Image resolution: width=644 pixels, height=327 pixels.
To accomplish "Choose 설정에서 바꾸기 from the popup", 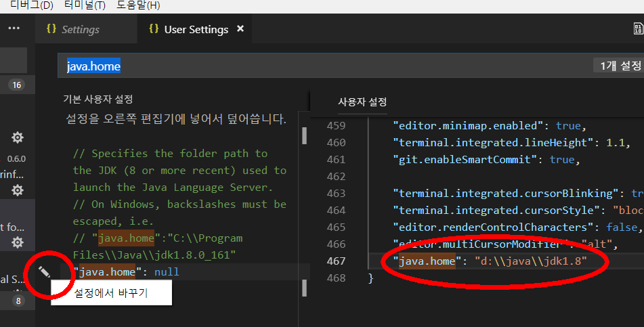I will 110,292.
